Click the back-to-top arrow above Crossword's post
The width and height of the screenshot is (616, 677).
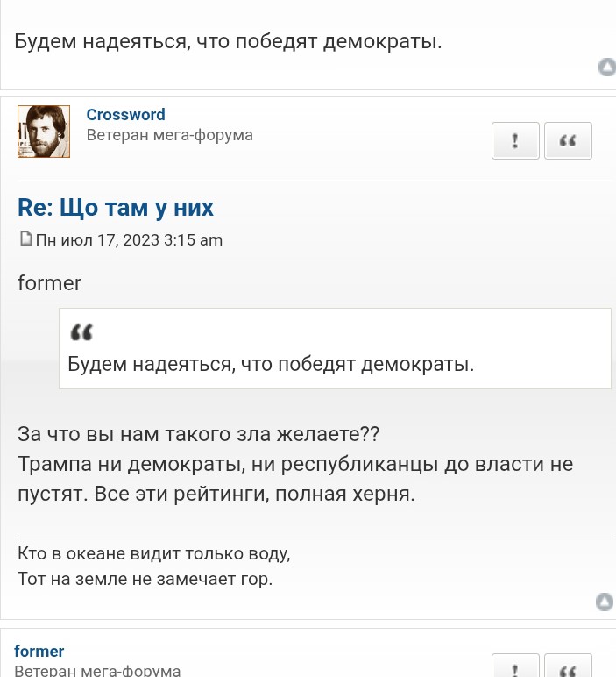(606, 67)
